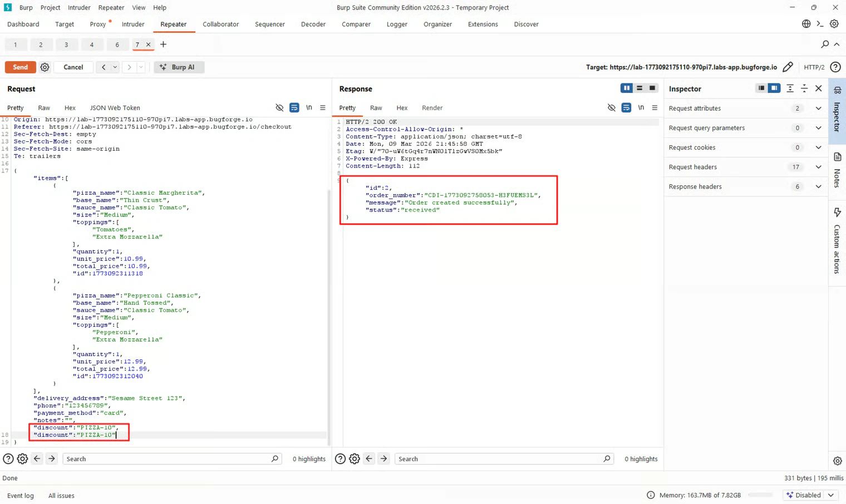Click the Request search input field
This screenshot has height=504, width=846.
pos(171,459)
